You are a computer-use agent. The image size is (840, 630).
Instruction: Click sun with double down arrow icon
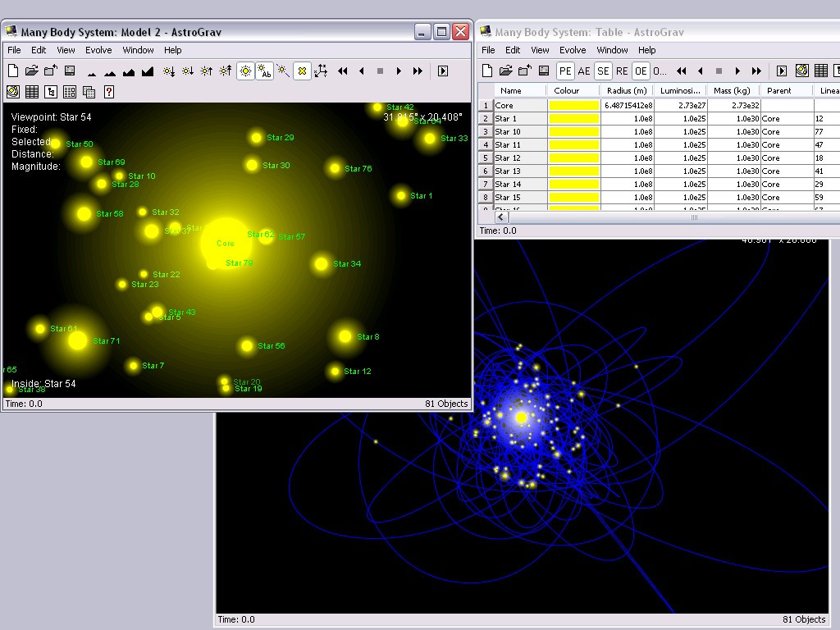click(x=169, y=71)
